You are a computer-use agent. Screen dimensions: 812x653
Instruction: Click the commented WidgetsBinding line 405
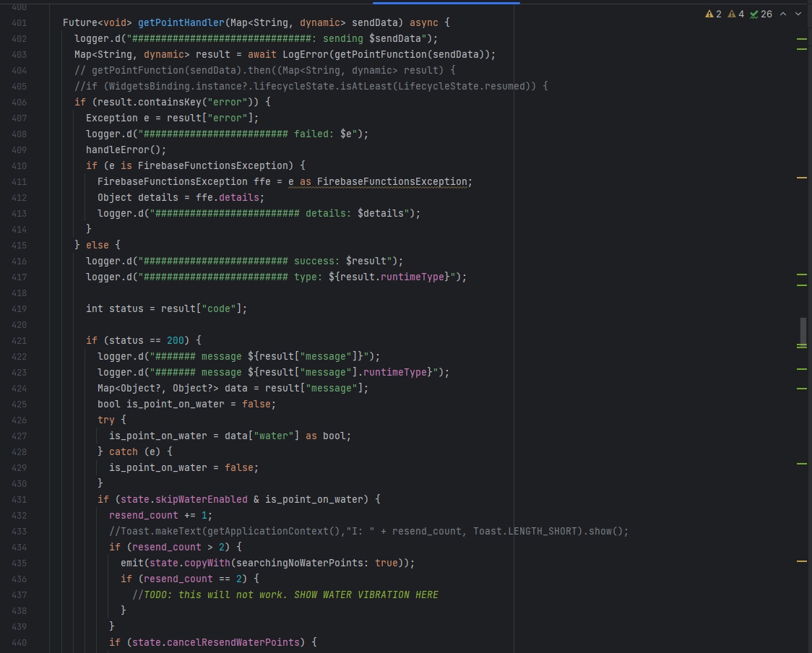pyautogui.click(x=311, y=87)
